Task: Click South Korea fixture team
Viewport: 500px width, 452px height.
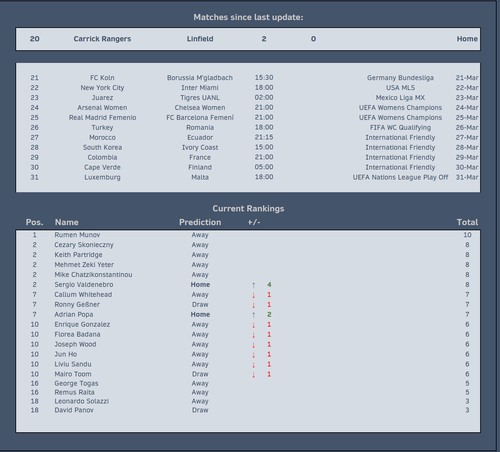Action: click(x=102, y=147)
